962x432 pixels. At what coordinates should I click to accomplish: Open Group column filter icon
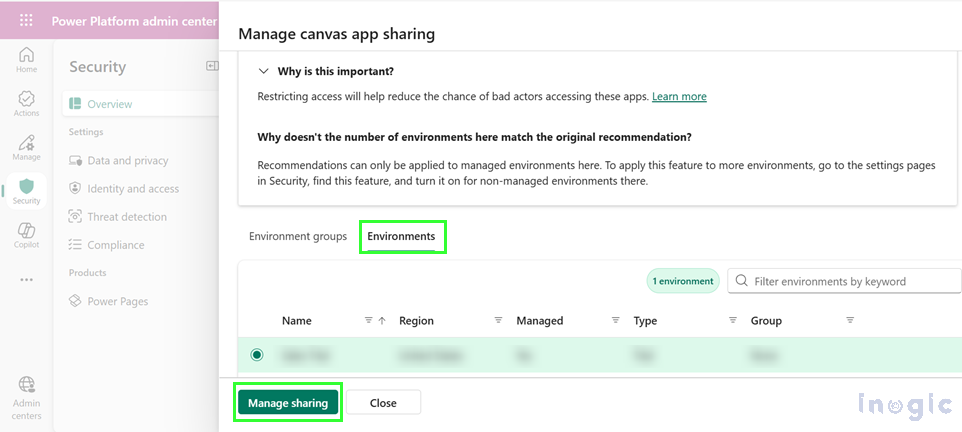(850, 320)
